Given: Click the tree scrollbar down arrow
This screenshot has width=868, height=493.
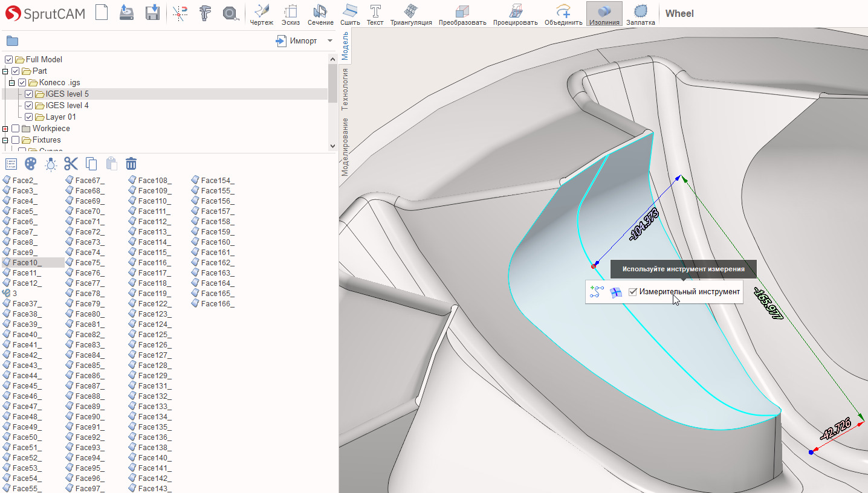Looking at the screenshot, I should click(332, 146).
